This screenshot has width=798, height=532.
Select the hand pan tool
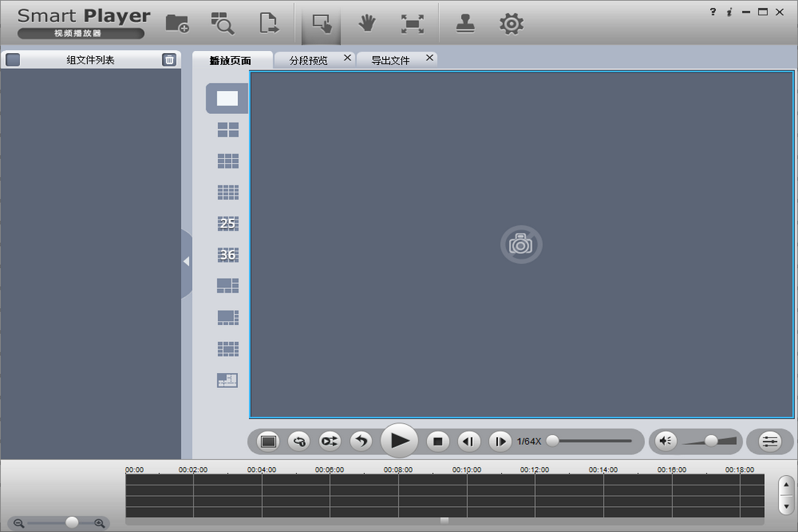point(366,24)
